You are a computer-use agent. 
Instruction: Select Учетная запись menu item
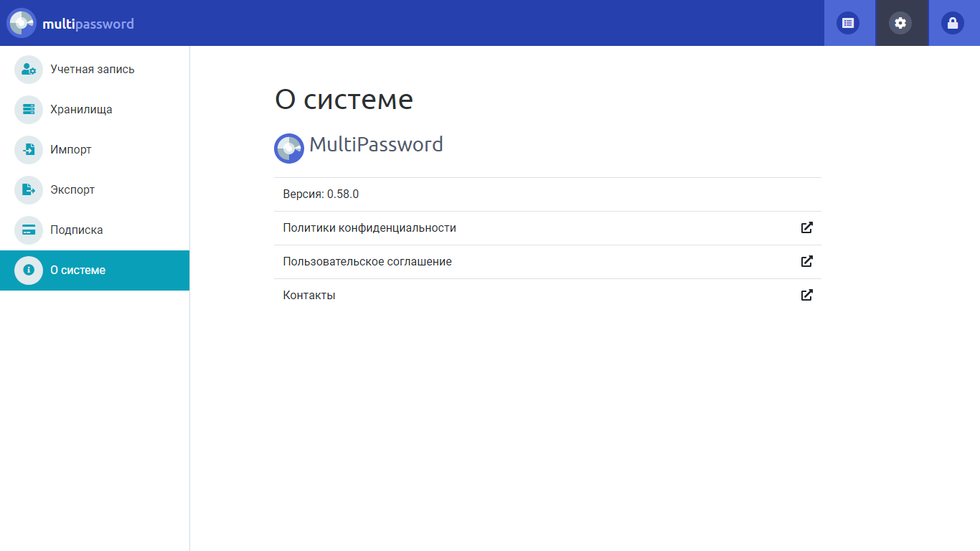[95, 70]
